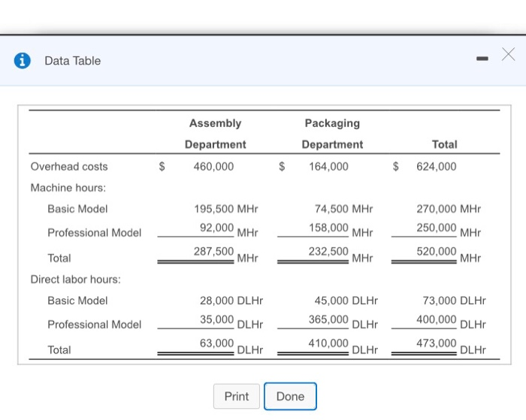Click 158,000 Professional Model machine hours
This screenshot has width=526, height=420.
pyautogui.click(x=329, y=228)
